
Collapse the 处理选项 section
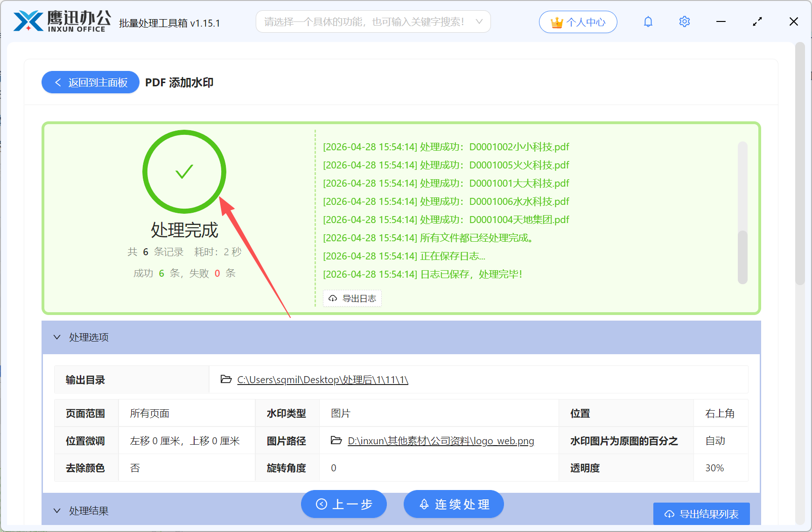click(x=57, y=337)
